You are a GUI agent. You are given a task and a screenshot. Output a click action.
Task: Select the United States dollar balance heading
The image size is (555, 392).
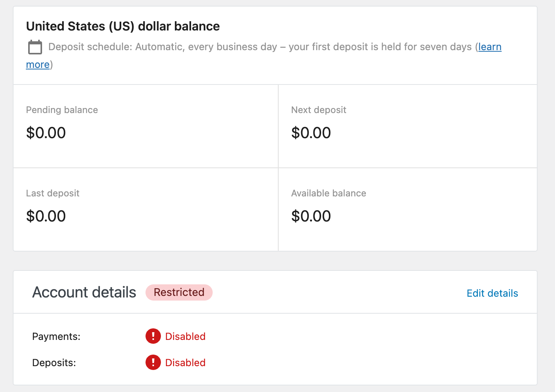coord(122,26)
